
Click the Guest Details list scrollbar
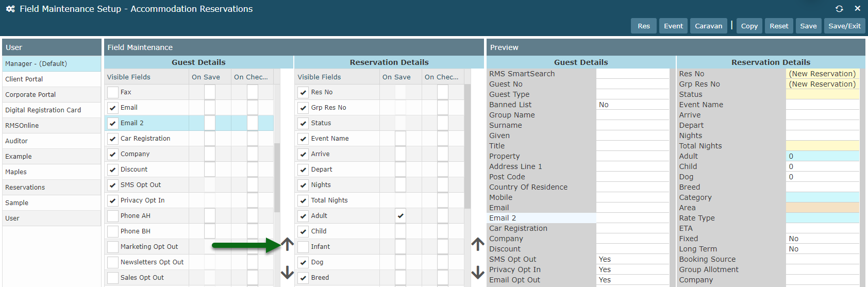pos(277,178)
